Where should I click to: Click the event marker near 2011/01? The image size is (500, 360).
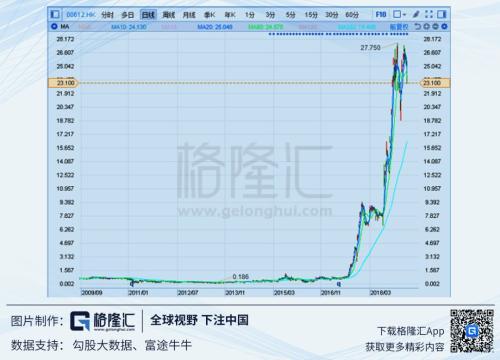(132, 284)
